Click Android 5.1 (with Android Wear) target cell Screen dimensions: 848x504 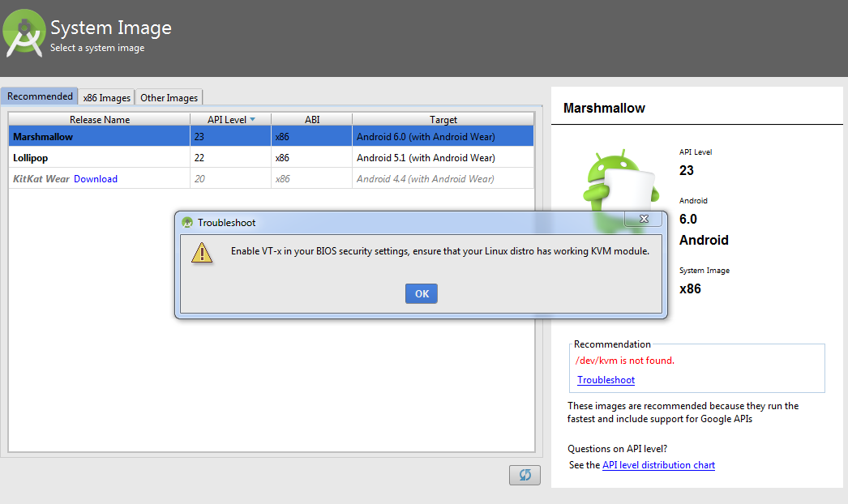pyautogui.click(x=443, y=157)
